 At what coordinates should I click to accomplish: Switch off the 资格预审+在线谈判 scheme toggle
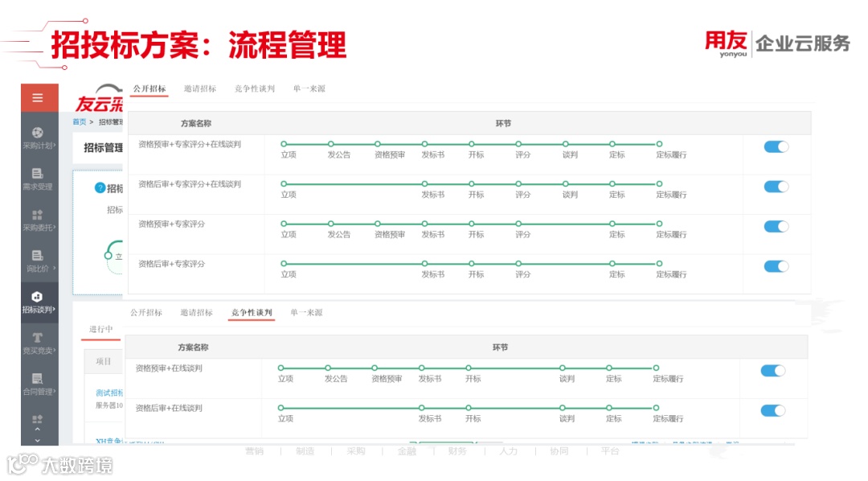point(773,371)
